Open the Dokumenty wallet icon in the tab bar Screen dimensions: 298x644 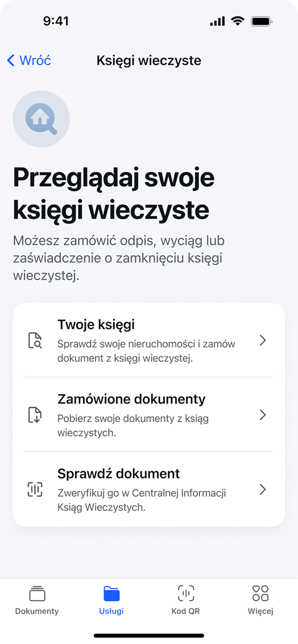[37, 593]
